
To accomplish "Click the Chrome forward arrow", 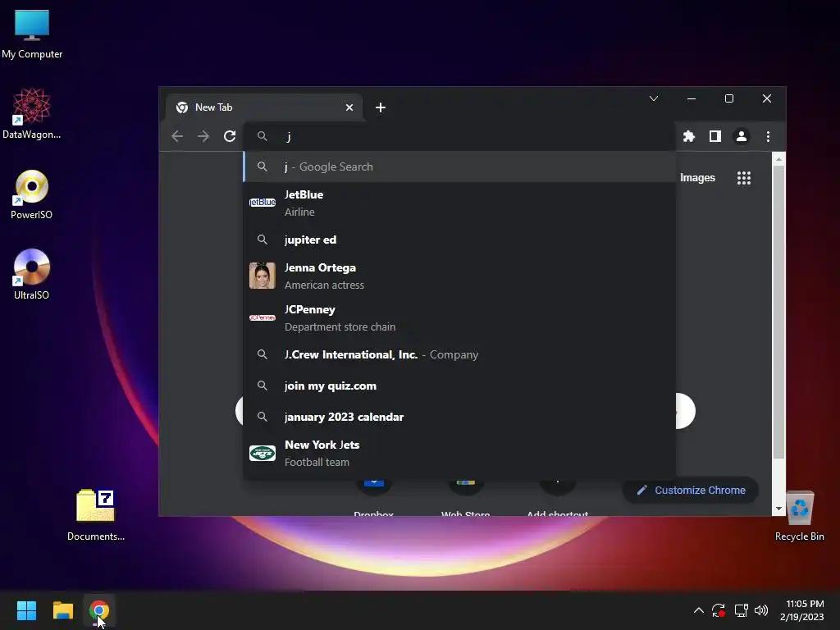I will click(x=203, y=136).
